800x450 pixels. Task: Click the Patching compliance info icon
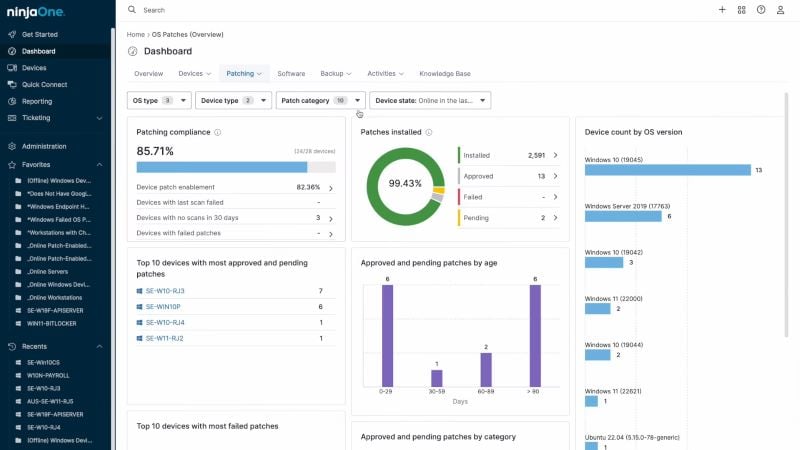point(218,132)
